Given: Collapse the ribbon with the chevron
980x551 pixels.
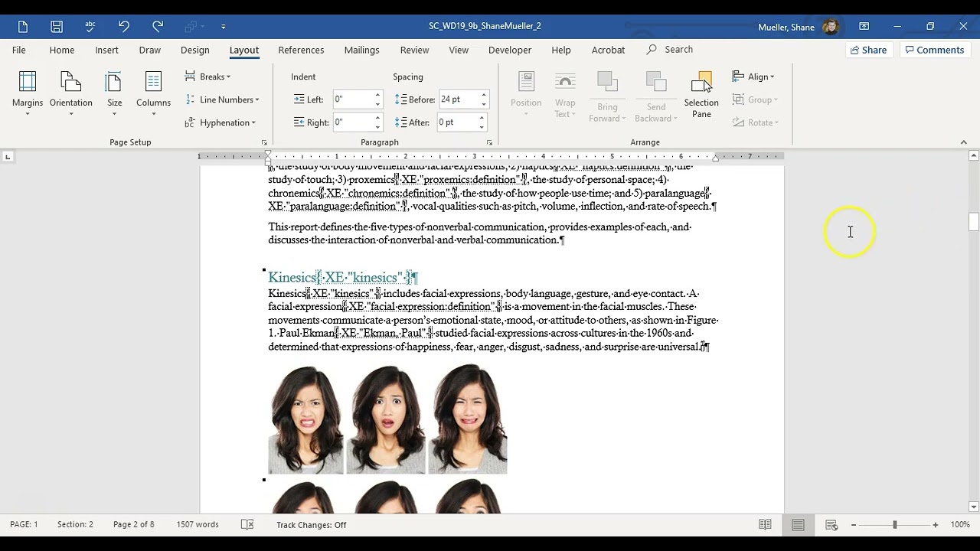Looking at the screenshot, I should (x=963, y=142).
